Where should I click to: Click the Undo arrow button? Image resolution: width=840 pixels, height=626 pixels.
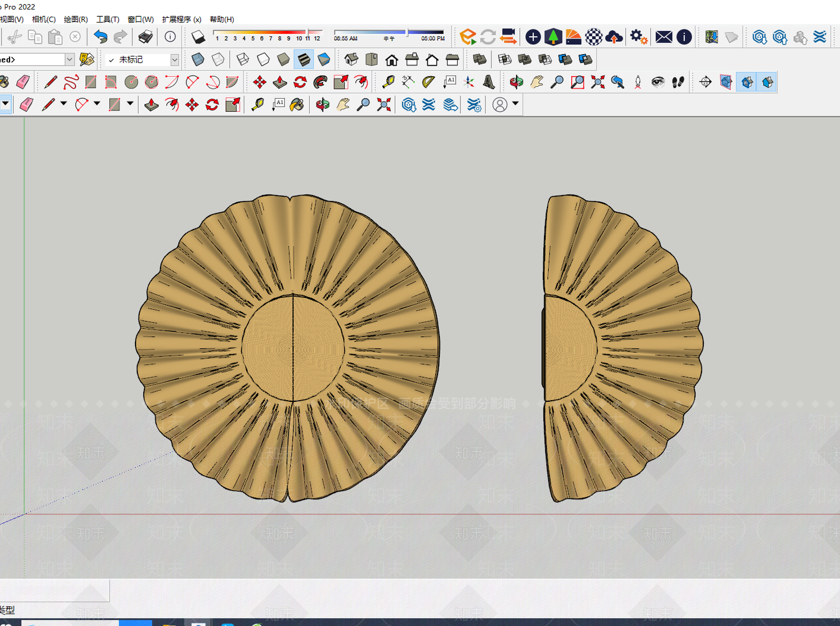coord(100,37)
